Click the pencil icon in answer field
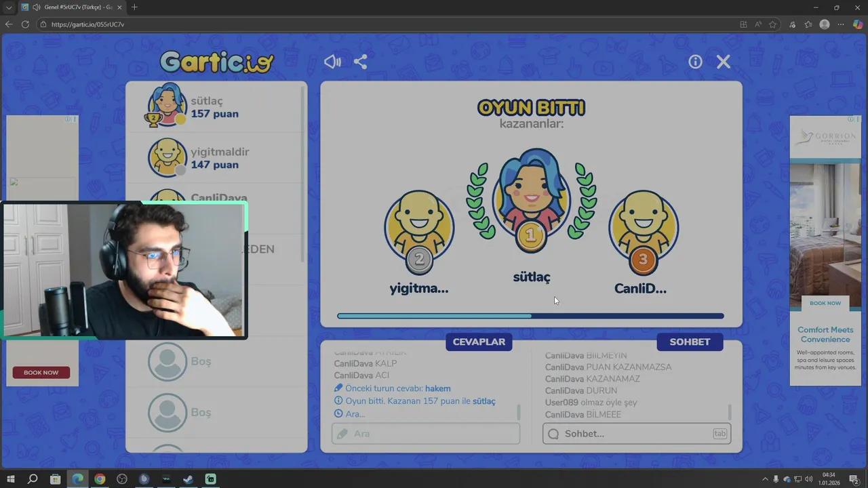This screenshot has width=868, height=488. point(342,434)
